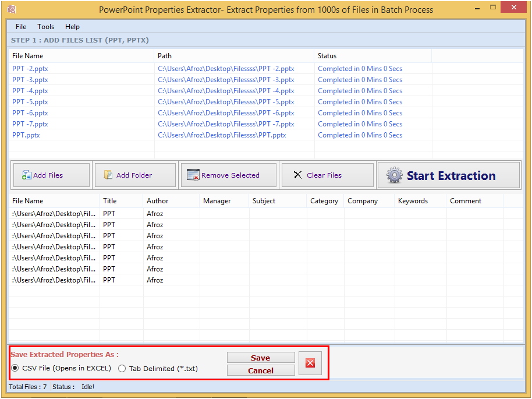Click the Remove Selected button label
The width and height of the screenshot is (532, 399).
coord(230,175)
